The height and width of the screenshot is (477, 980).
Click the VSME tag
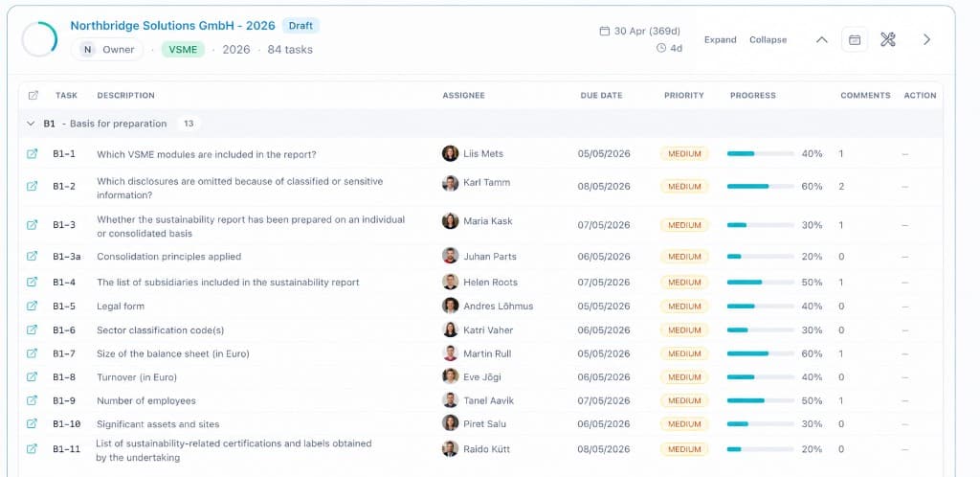pyautogui.click(x=183, y=50)
